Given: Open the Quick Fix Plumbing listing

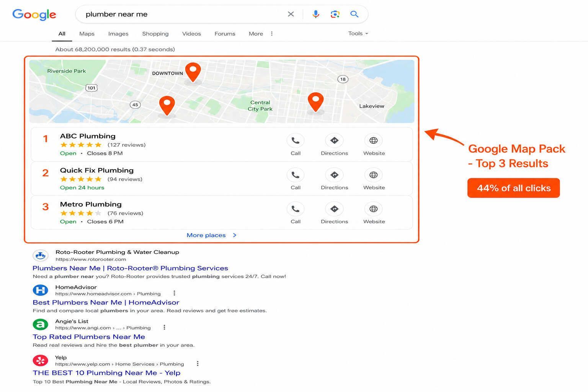Looking at the screenshot, I should [97, 170].
